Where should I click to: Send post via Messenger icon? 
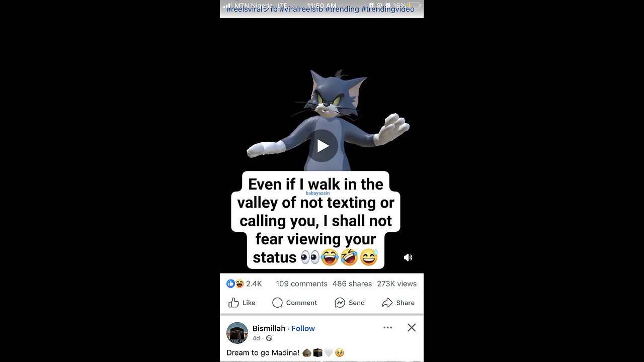click(x=340, y=303)
